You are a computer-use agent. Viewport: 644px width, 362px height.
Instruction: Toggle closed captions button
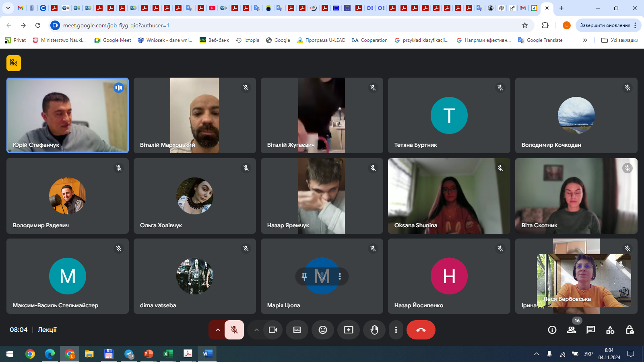[297, 330]
